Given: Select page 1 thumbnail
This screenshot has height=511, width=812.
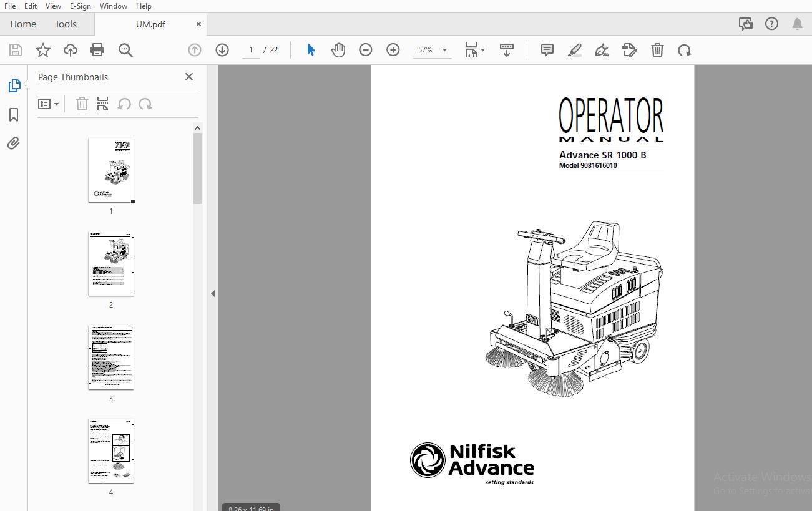Looking at the screenshot, I should (x=111, y=170).
